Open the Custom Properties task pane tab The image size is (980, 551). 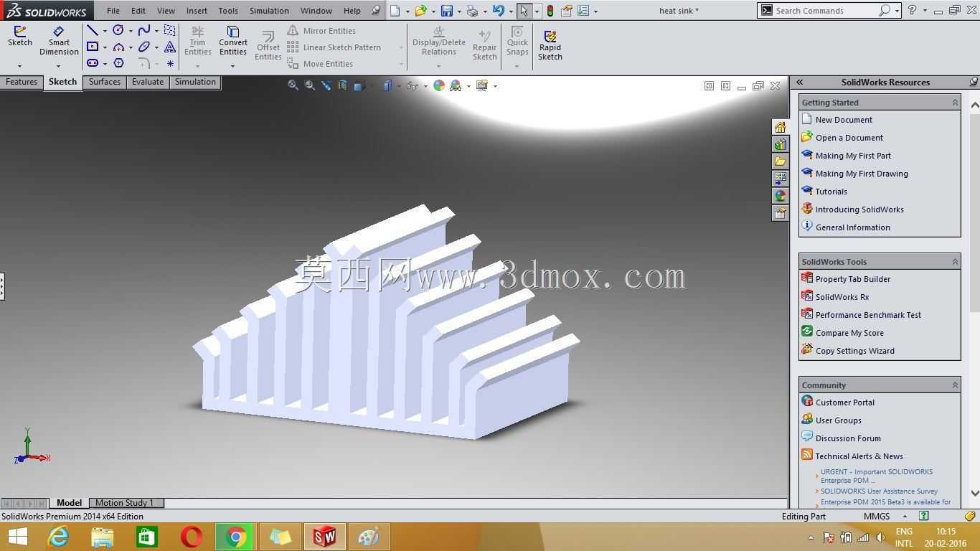click(x=780, y=213)
